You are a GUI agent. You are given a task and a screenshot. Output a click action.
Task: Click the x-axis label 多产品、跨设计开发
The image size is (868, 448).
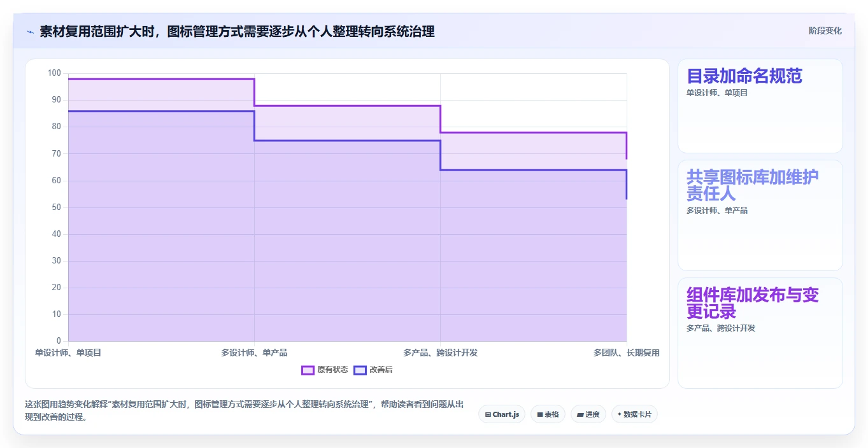pyautogui.click(x=440, y=353)
